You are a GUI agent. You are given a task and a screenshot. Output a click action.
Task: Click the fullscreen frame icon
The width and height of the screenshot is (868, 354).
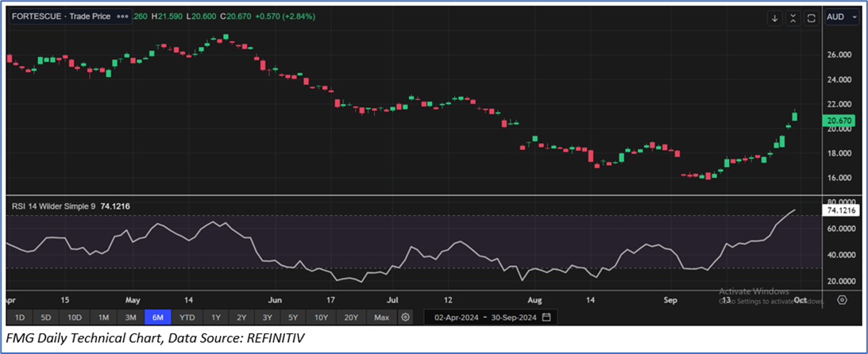pos(811,17)
